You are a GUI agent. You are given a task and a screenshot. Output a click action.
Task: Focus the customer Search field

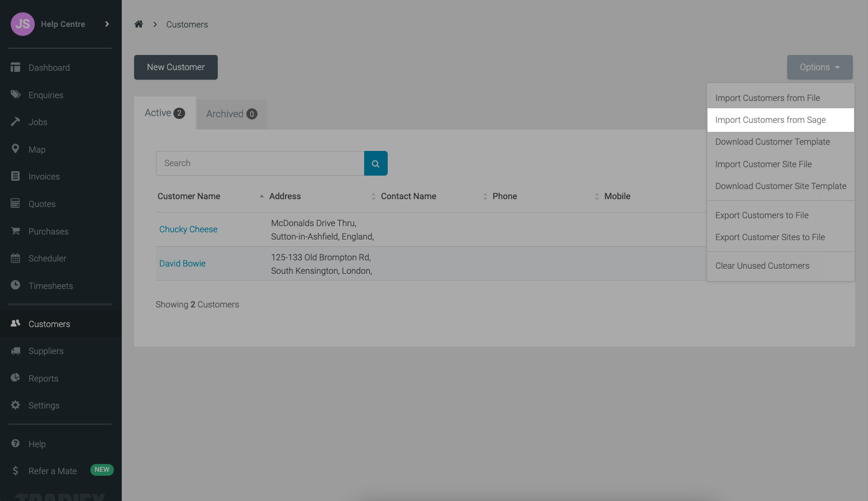260,163
